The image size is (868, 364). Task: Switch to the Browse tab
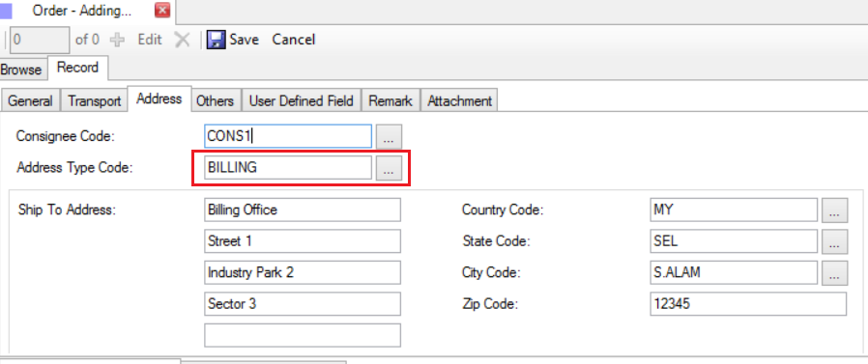tap(21, 70)
